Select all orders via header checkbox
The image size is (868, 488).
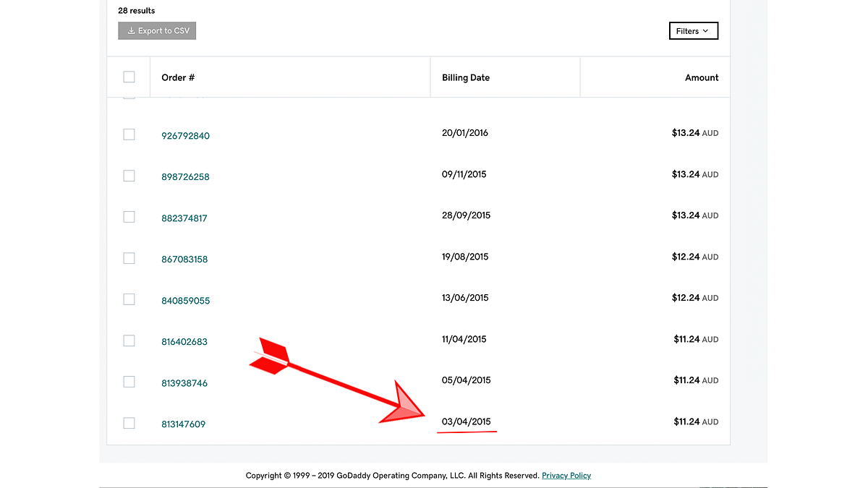tap(129, 76)
